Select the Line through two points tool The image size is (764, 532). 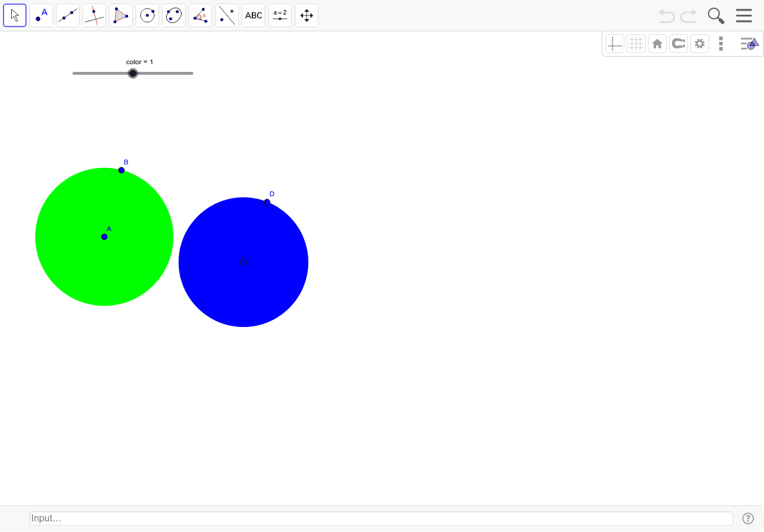pos(68,15)
